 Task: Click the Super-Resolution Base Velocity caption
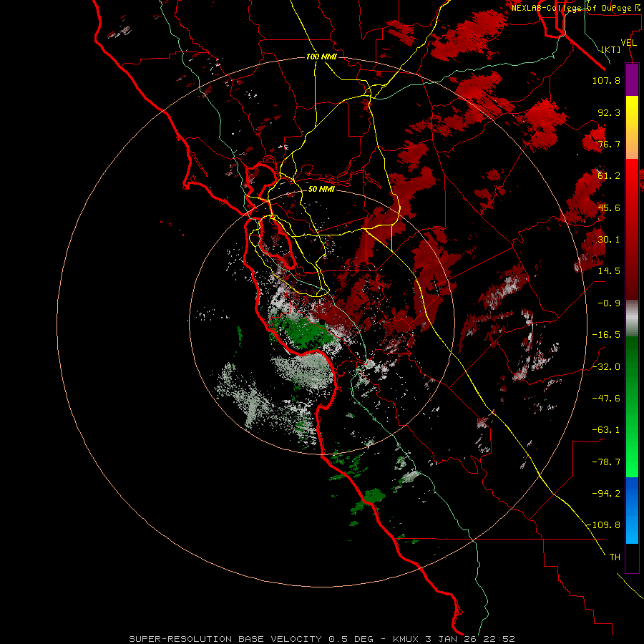pos(322,639)
